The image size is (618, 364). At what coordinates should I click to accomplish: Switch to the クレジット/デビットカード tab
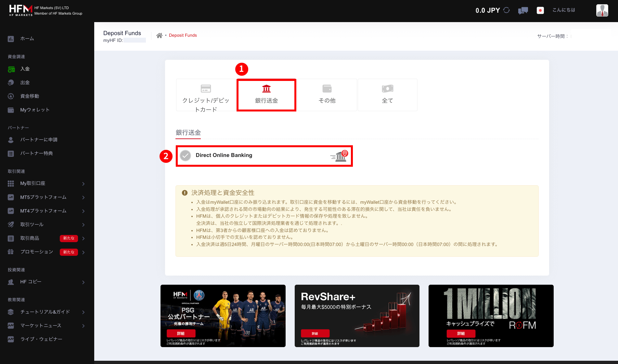point(205,95)
